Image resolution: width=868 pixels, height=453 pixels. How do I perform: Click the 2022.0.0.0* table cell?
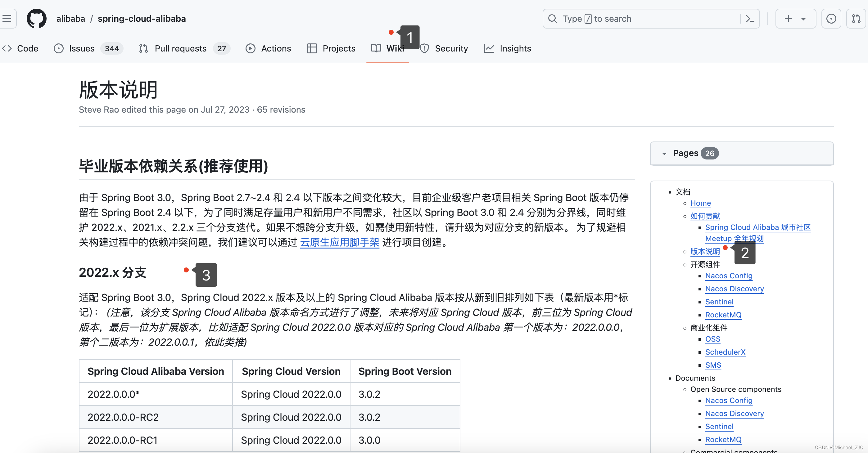(156, 394)
